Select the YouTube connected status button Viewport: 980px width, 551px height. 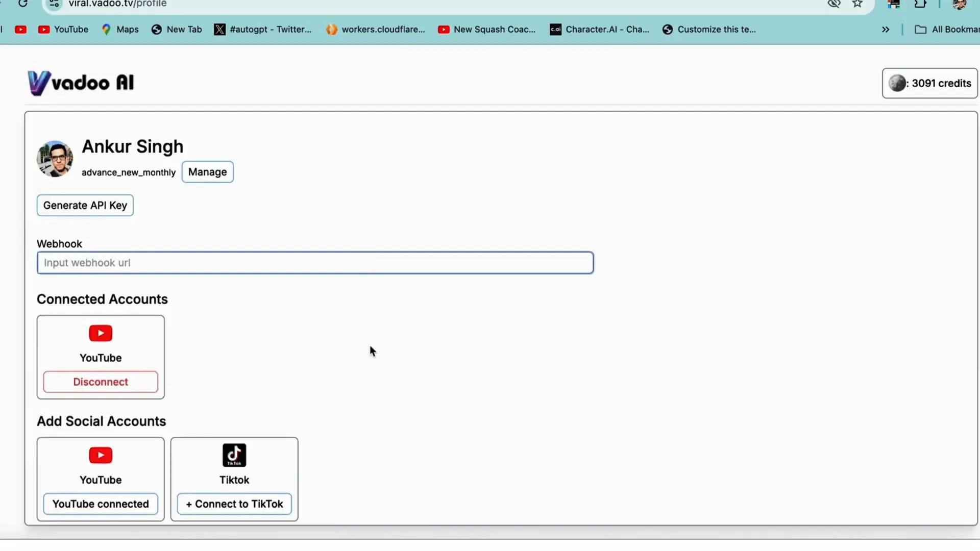[x=100, y=504]
